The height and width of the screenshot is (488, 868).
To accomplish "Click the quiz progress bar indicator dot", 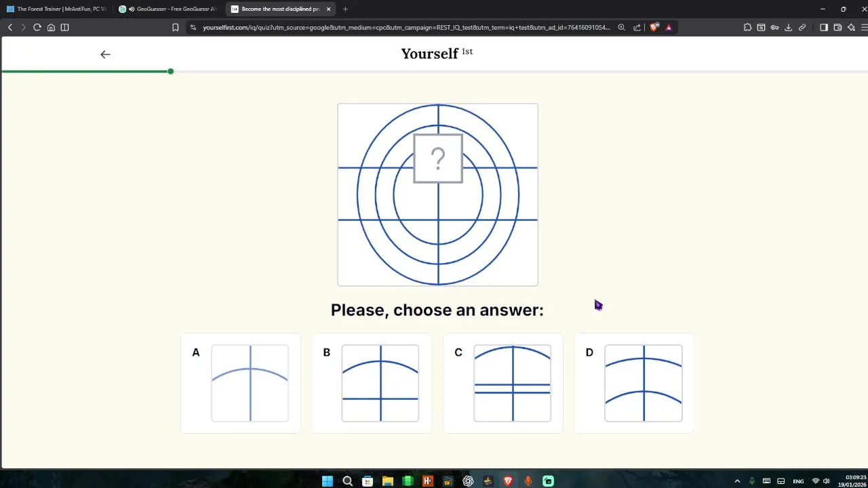I will (170, 71).
